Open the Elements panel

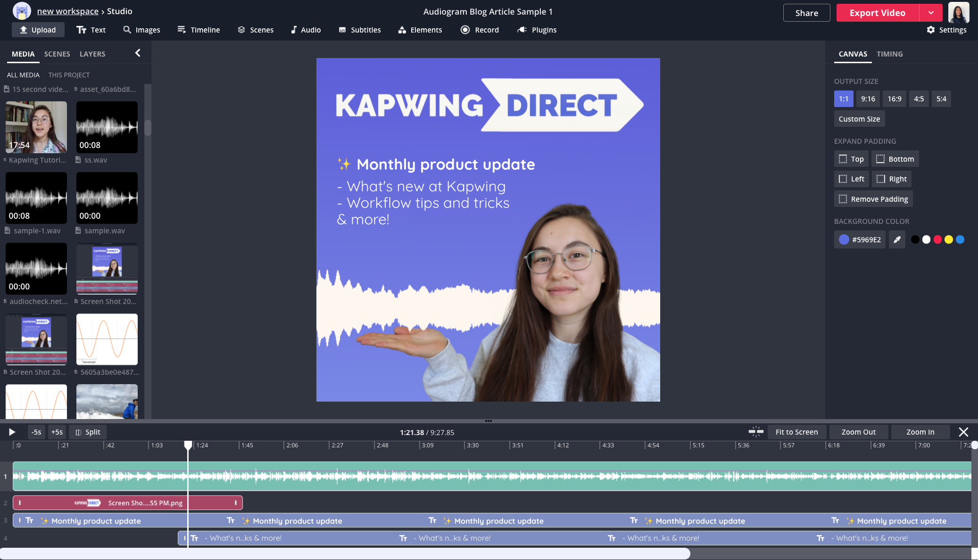click(x=420, y=30)
